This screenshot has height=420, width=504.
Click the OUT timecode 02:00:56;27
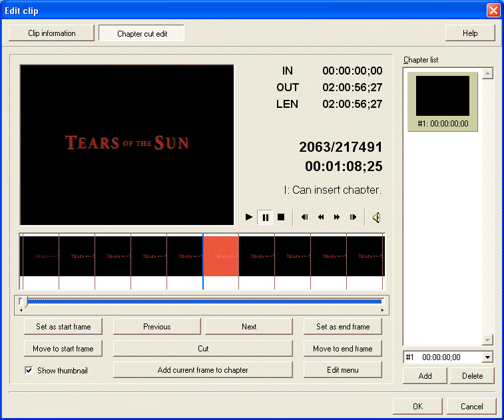pos(352,87)
